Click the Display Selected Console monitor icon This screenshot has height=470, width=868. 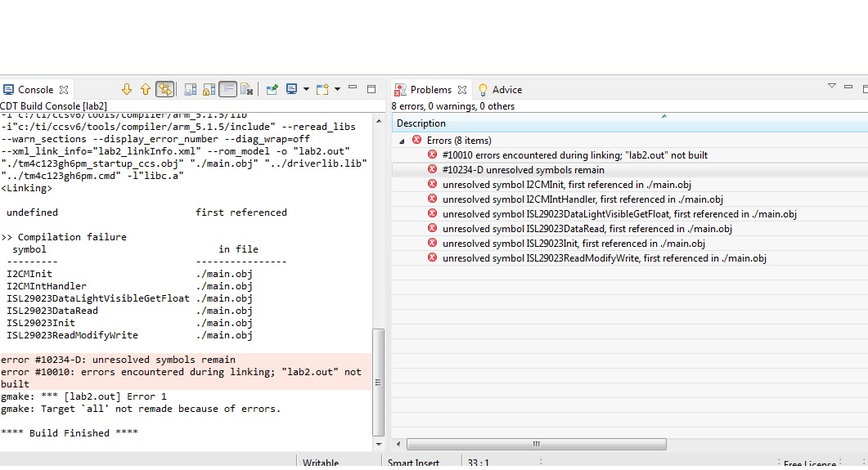click(x=292, y=89)
